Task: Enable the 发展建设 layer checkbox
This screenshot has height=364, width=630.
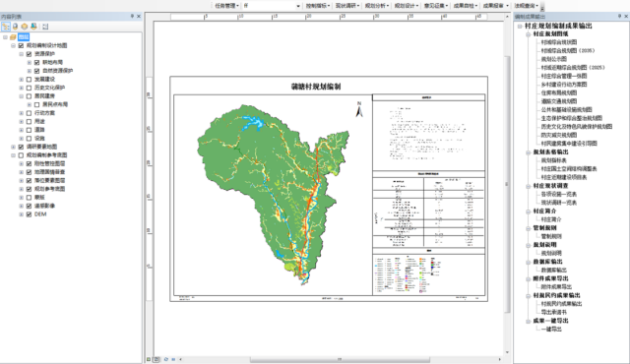Action: tap(29, 79)
